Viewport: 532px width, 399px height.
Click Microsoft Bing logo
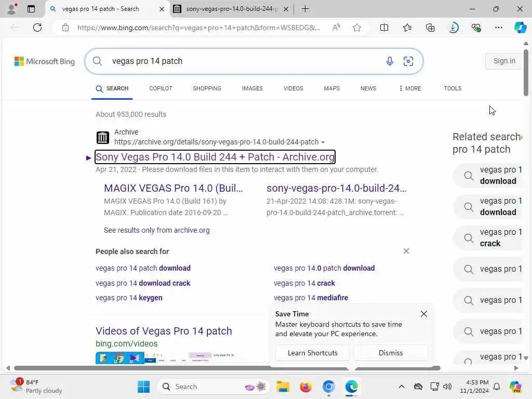tap(45, 61)
